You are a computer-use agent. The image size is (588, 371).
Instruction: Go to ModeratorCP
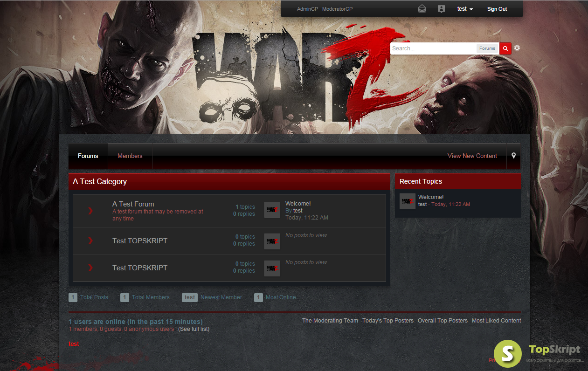tap(338, 9)
